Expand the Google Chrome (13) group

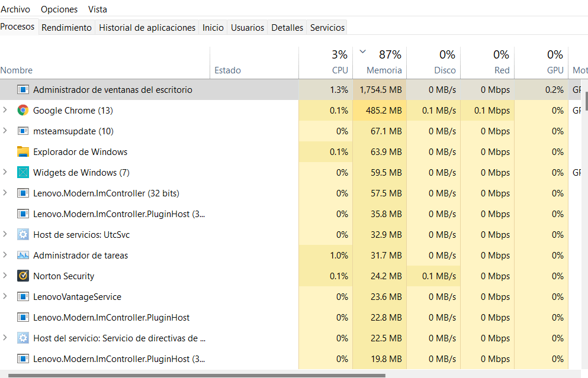[5, 110]
